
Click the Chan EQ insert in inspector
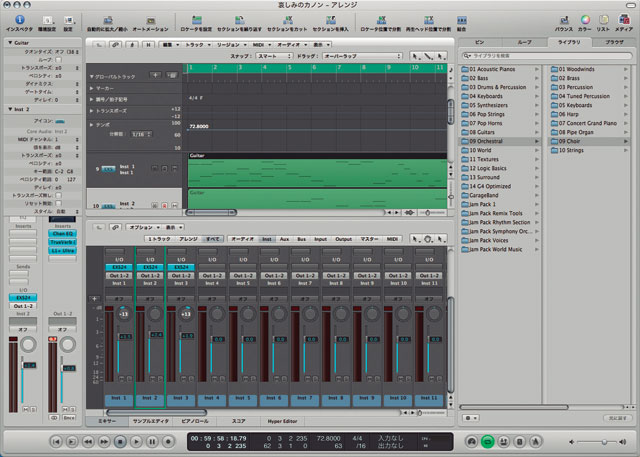62,234
